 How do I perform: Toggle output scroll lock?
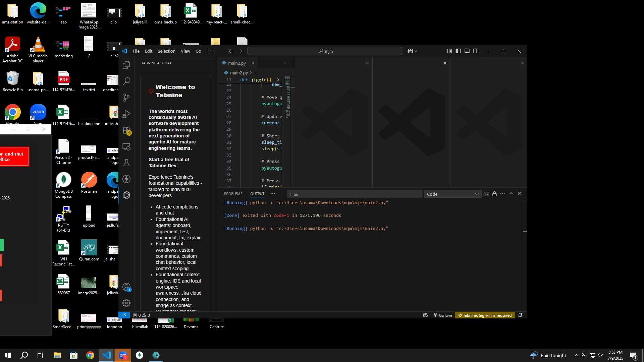click(494, 194)
